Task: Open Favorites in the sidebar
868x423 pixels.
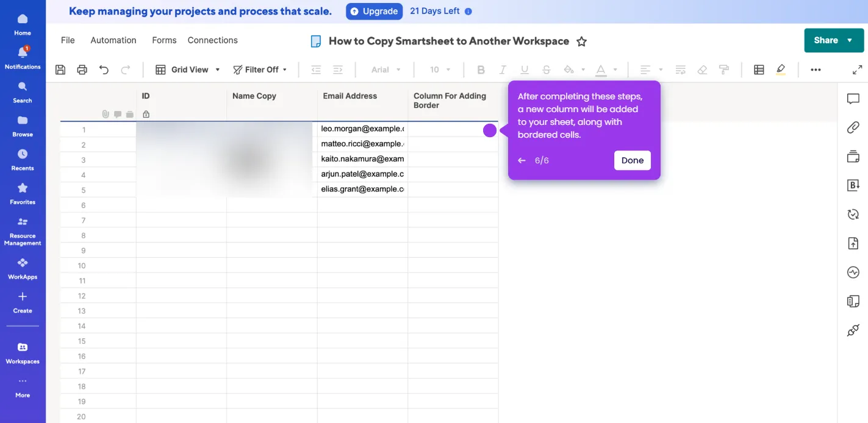Action: [x=23, y=193]
